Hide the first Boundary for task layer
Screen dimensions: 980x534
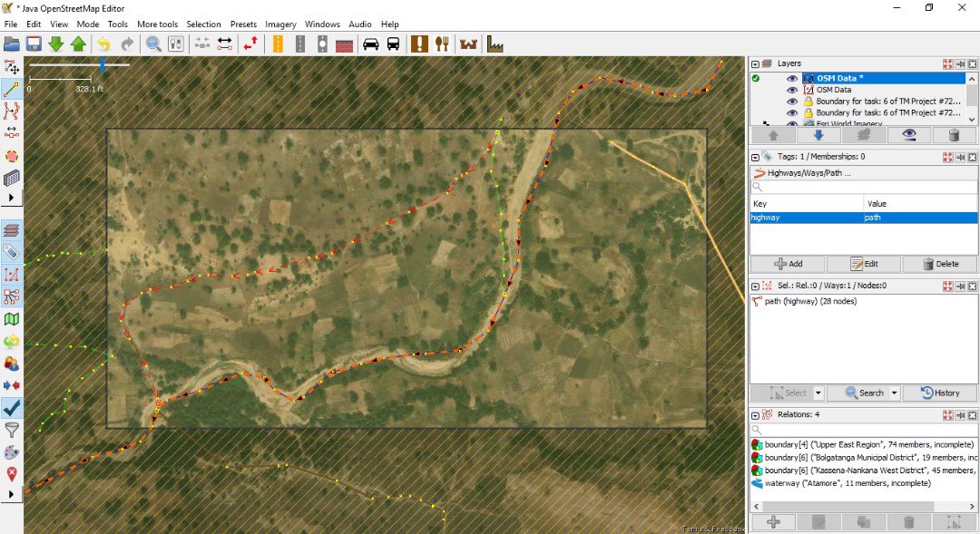point(792,102)
